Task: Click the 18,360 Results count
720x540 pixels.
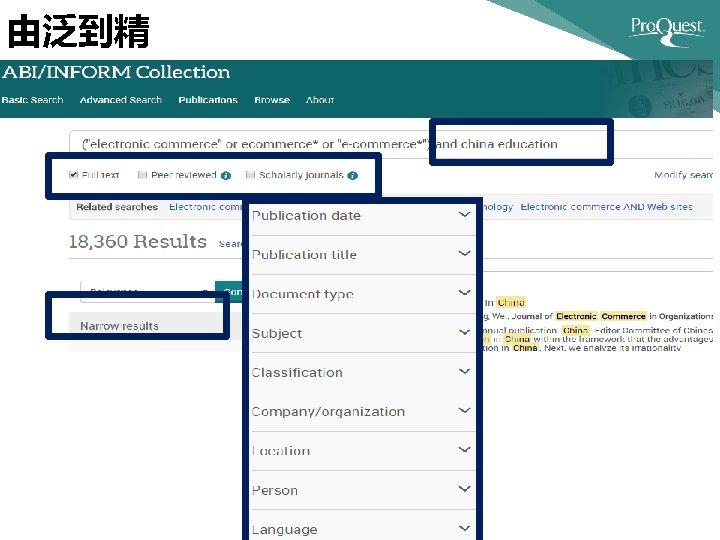Action: 138,242
